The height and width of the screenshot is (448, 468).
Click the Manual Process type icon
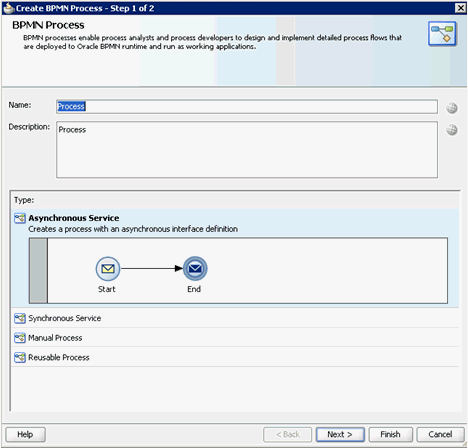[20, 338]
